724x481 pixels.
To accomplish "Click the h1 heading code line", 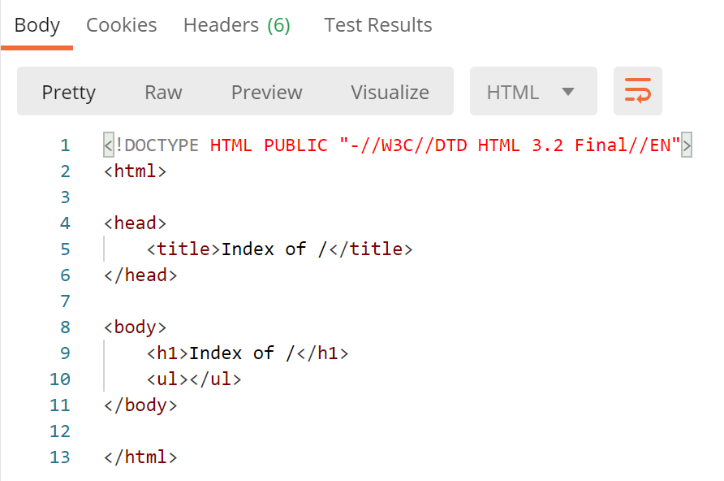I will (247, 354).
